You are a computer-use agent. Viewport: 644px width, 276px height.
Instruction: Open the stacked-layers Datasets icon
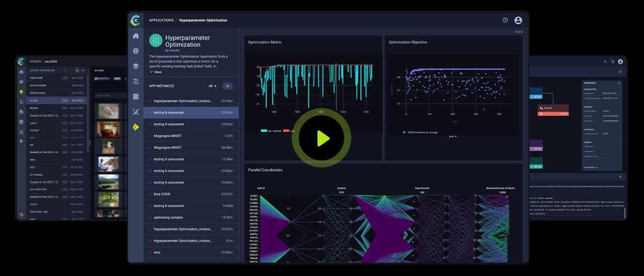point(136,66)
